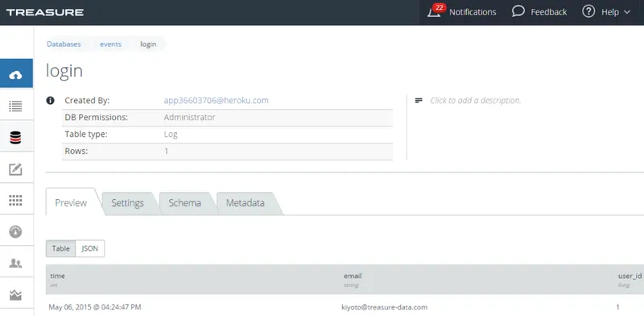Image resolution: width=644 pixels, height=316 pixels.
Task: Open the gauge dashboard sidebar icon
Action: 15,231
